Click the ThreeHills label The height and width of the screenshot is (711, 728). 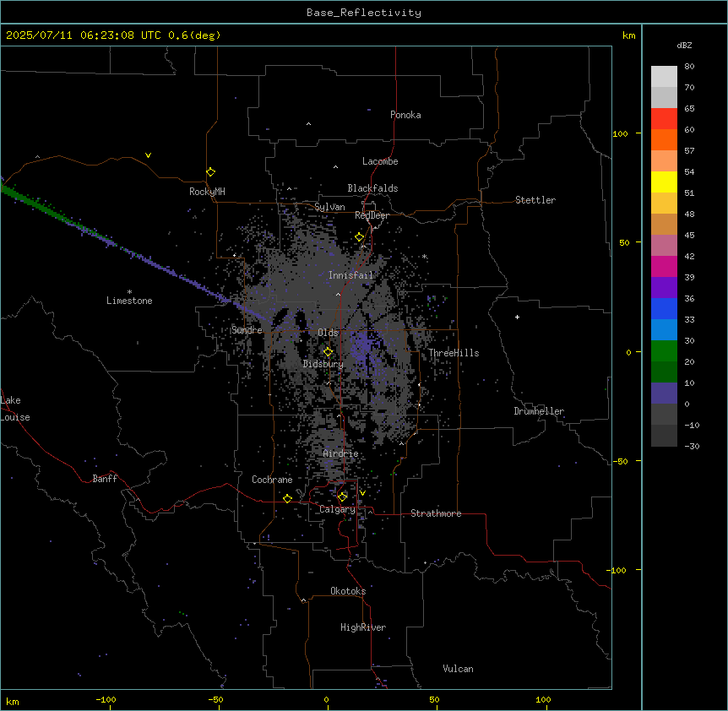pyautogui.click(x=454, y=353)
